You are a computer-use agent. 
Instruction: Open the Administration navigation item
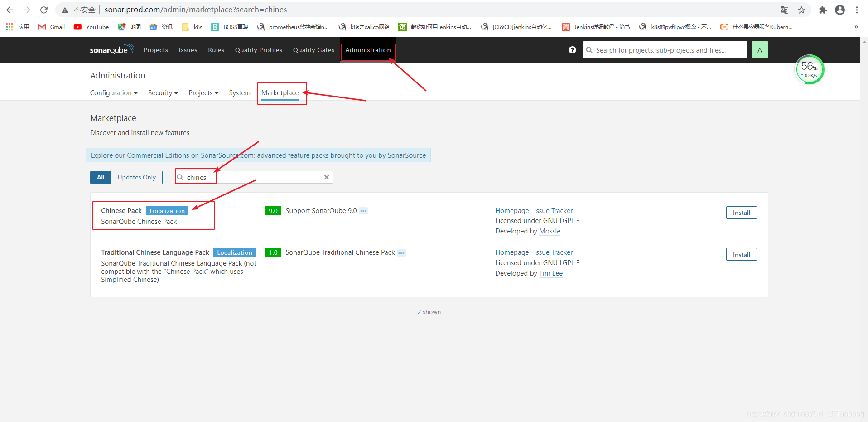click(368, 50)
